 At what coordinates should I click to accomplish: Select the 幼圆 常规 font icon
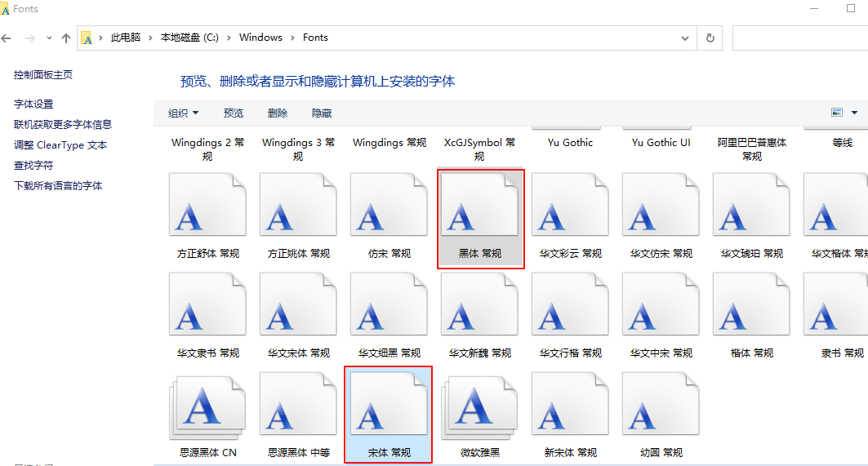(x=661, y=404)
